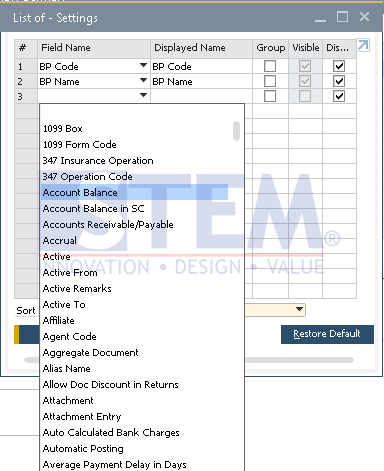Open Field Name dropdown for BP Code row
The height and width of the screenshot is (471, 384).
pyautogui.click(x=143, y=65)
